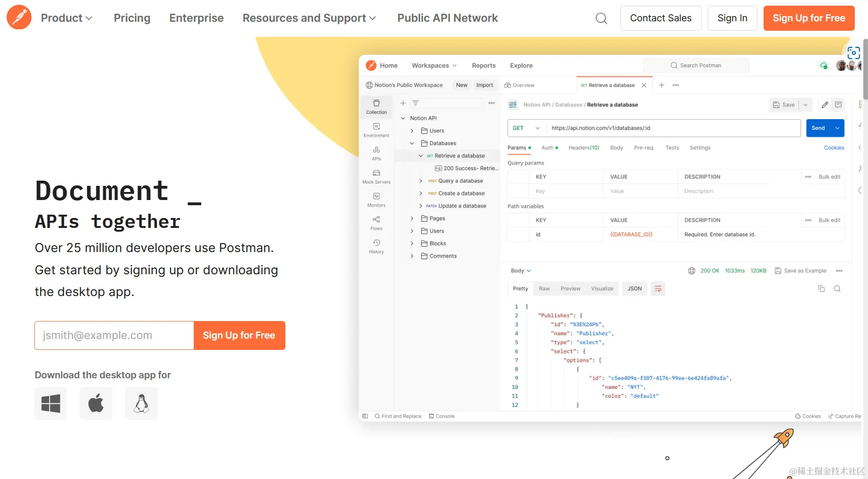Click the Search Postman box
Viewport: 868px width, 479px height.
click(696, 65)
